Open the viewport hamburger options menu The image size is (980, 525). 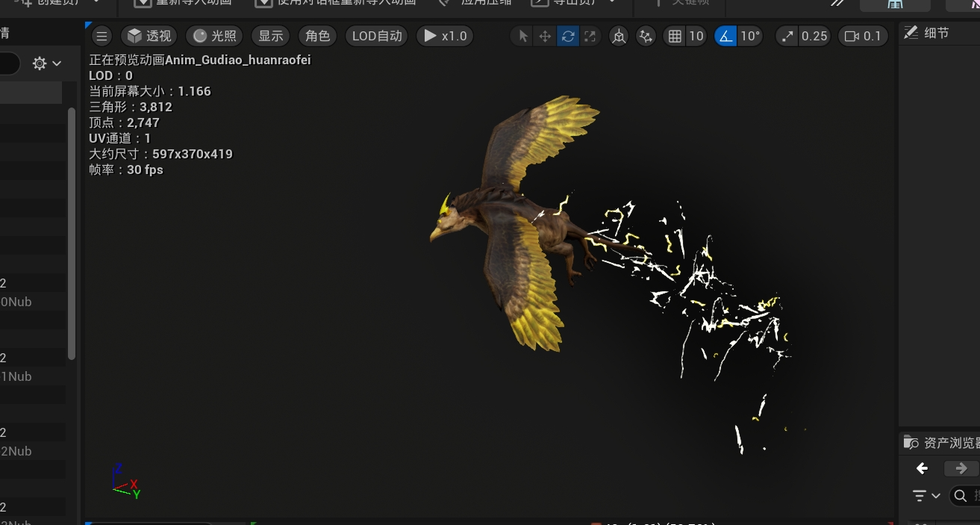(102, 36)
